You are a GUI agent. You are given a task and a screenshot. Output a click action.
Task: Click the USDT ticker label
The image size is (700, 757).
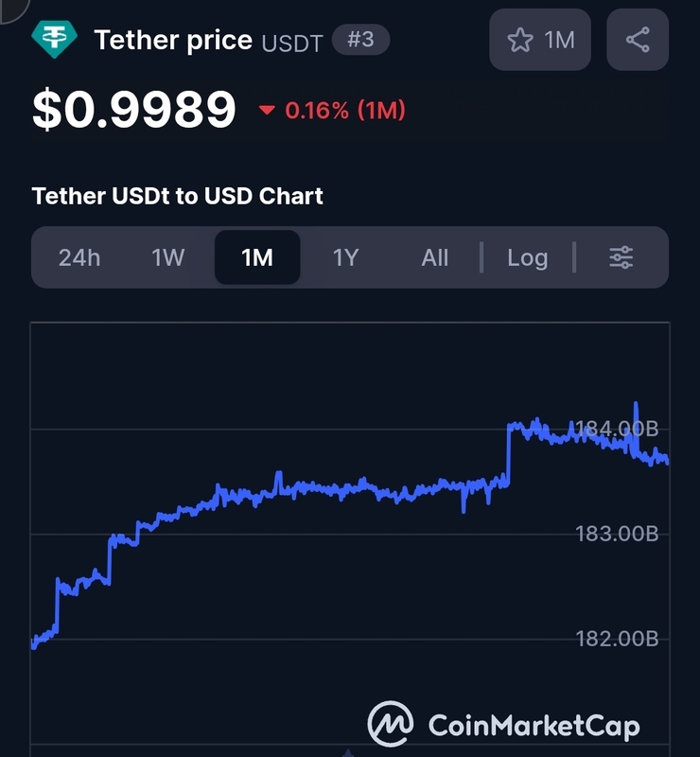click(x=291, y=42)
